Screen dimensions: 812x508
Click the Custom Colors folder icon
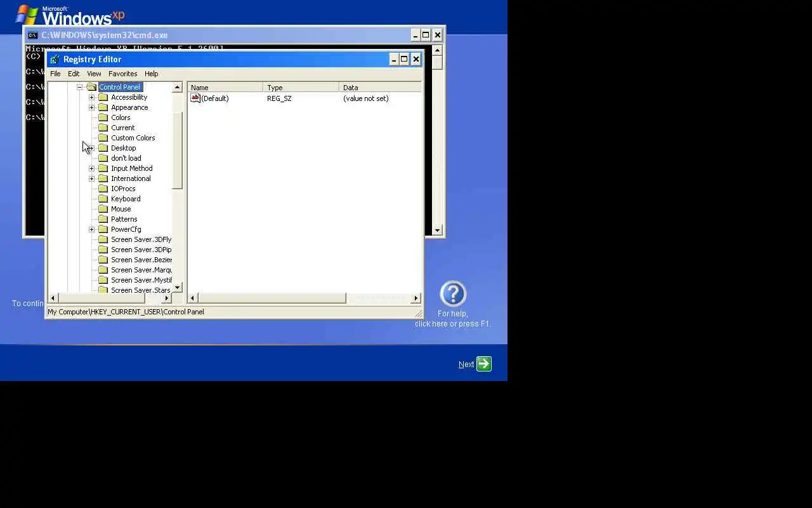103,138
